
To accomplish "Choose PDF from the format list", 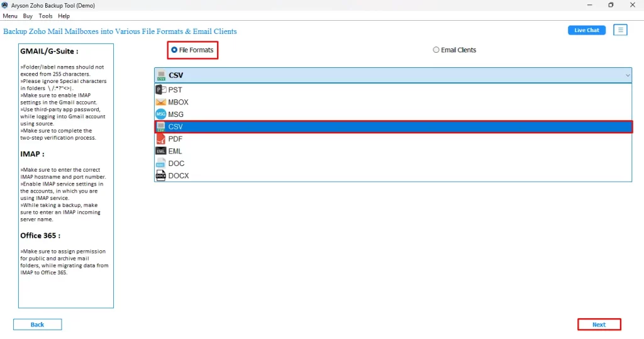I will [x=393, y=139].
